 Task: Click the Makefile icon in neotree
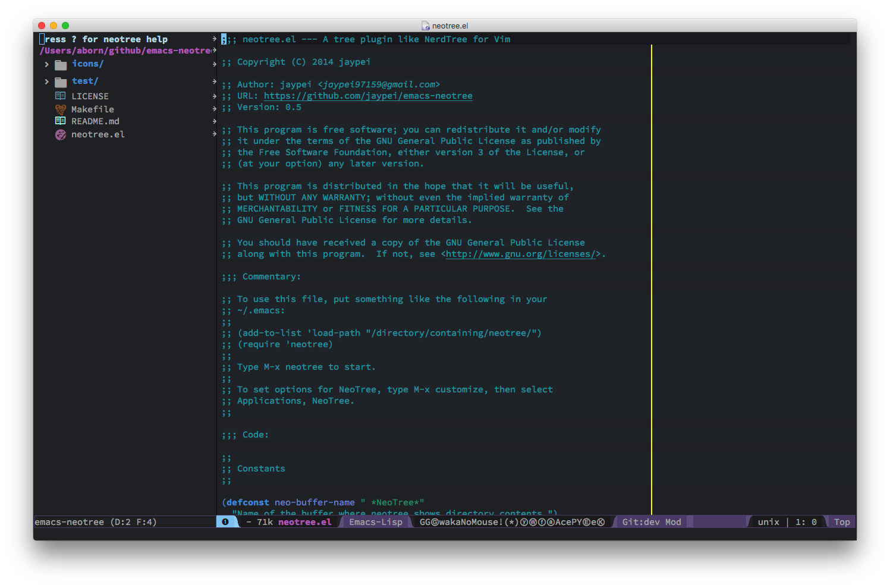pos(60,109)
